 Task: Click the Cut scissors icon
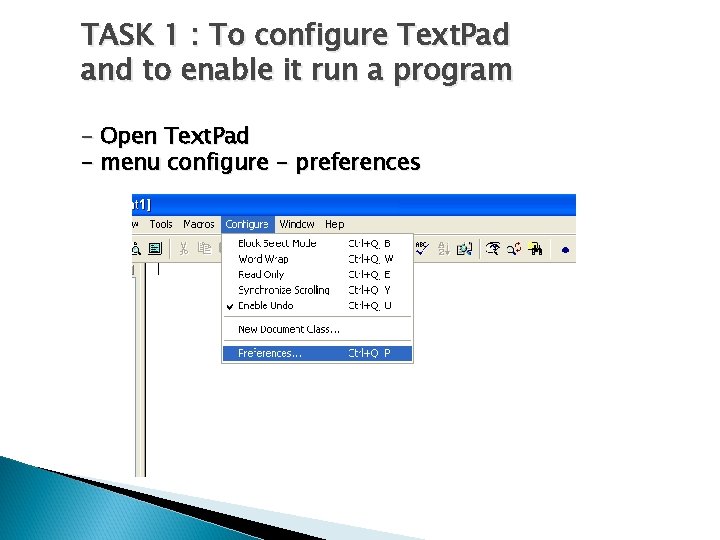[x=184, y=249]
